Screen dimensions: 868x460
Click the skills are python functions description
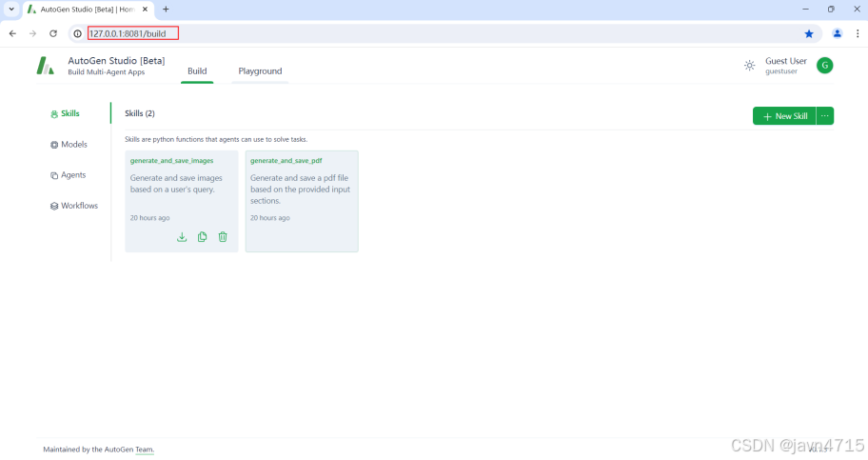tap(216, 140)
